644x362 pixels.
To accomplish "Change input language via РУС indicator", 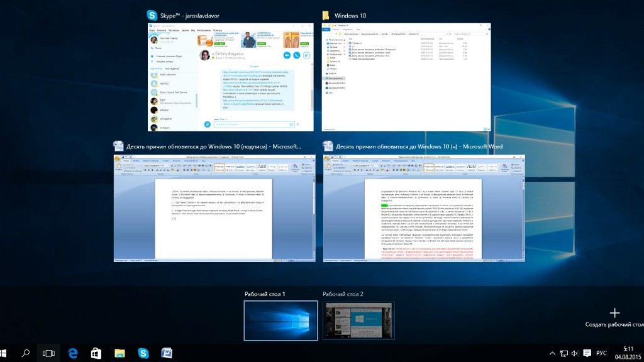I will coord(602,353).
